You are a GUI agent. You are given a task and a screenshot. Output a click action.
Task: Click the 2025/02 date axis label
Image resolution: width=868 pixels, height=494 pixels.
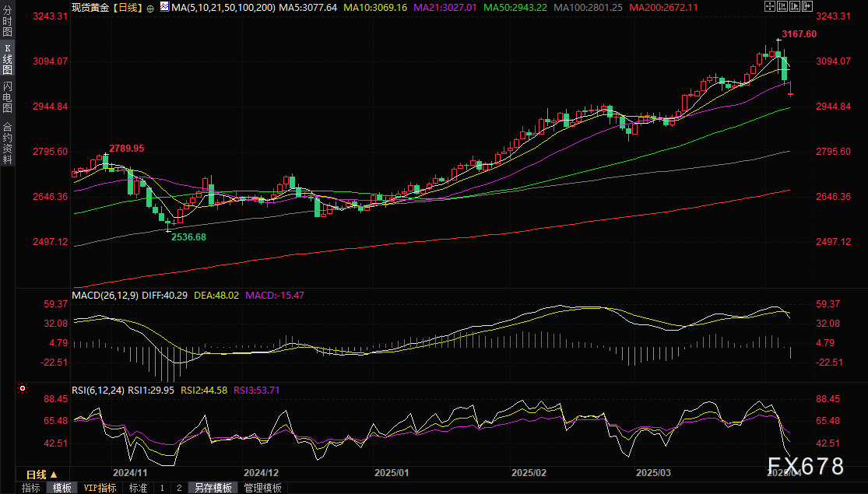(529, 473)
